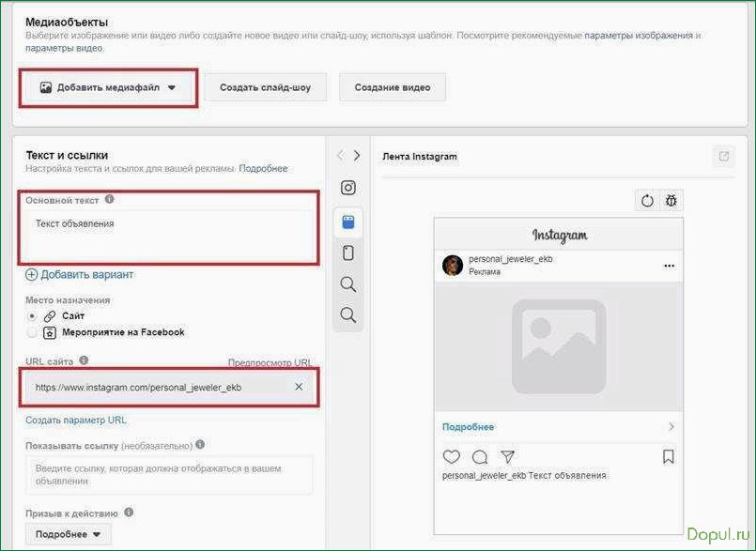The width and height of the screenshot is (756, 551).
Task: Select the Instagram placement icon
Action: click(348, 188)
